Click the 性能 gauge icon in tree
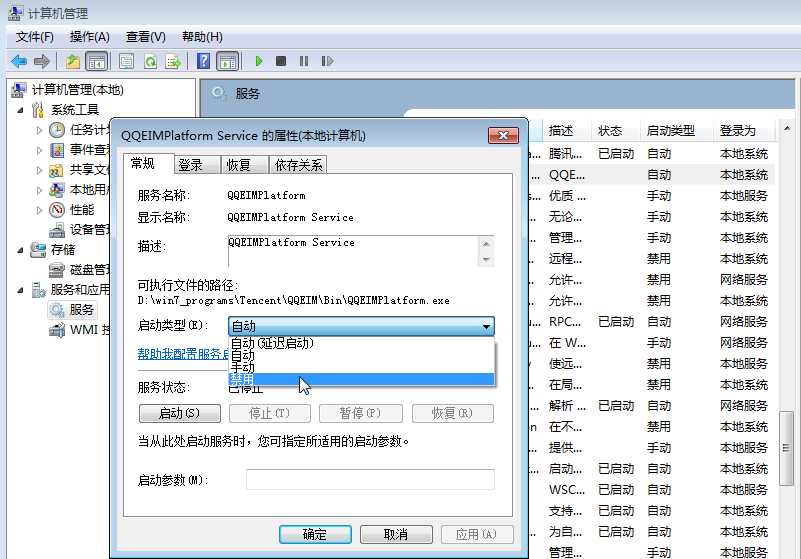Screen dimensions: 801x559 tap(57, 209)
